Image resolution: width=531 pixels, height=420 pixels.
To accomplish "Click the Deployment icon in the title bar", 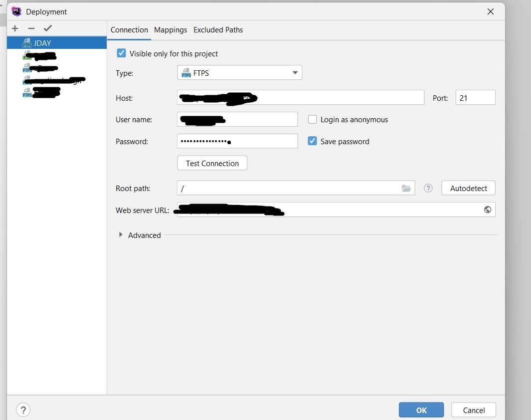I will click(17, 11).
